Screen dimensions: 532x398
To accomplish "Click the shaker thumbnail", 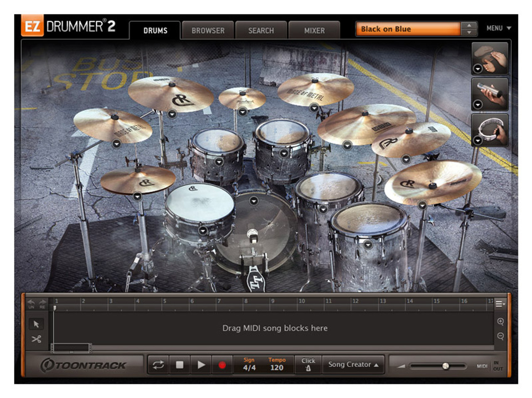I will coord(490,94).
